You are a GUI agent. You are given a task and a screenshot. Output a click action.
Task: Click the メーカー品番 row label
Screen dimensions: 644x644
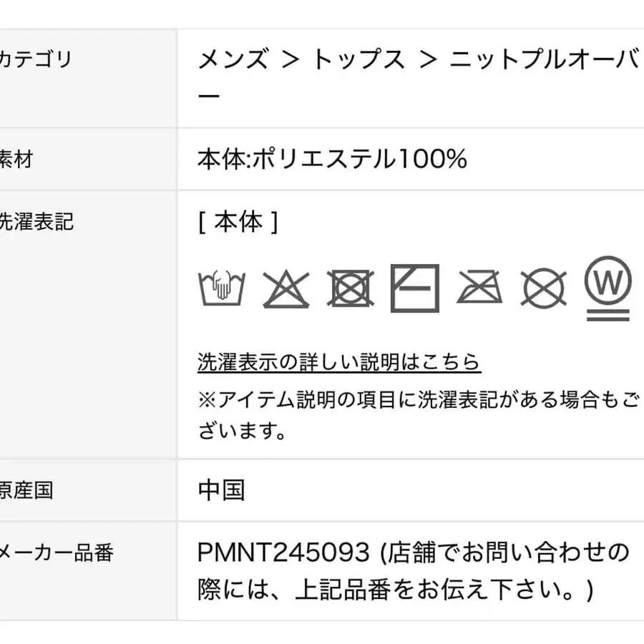57,552
